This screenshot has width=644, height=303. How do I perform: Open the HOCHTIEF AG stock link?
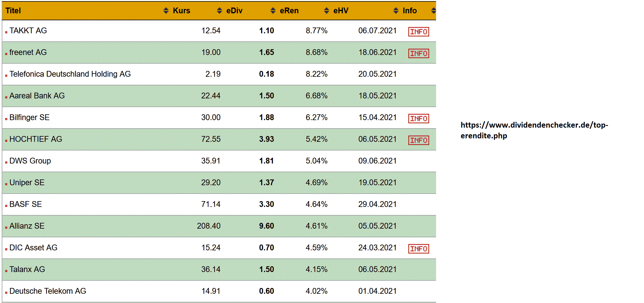click(x=36, y=139)
